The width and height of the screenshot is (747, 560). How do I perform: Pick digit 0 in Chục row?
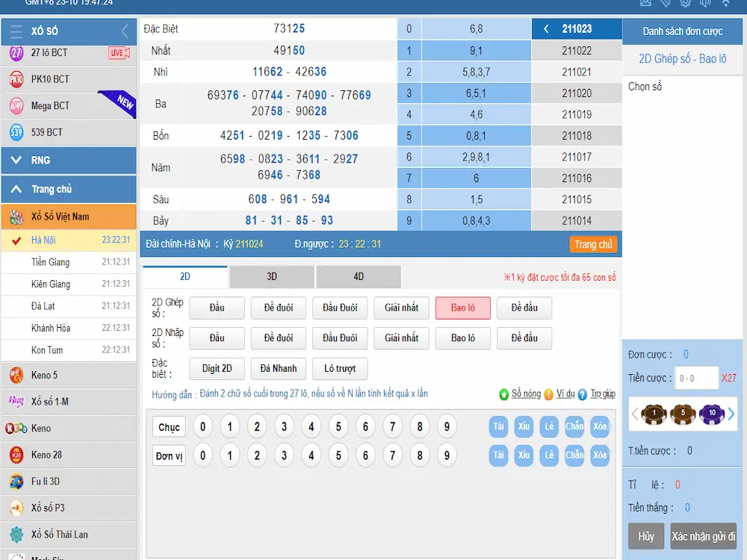pos(202,426)
